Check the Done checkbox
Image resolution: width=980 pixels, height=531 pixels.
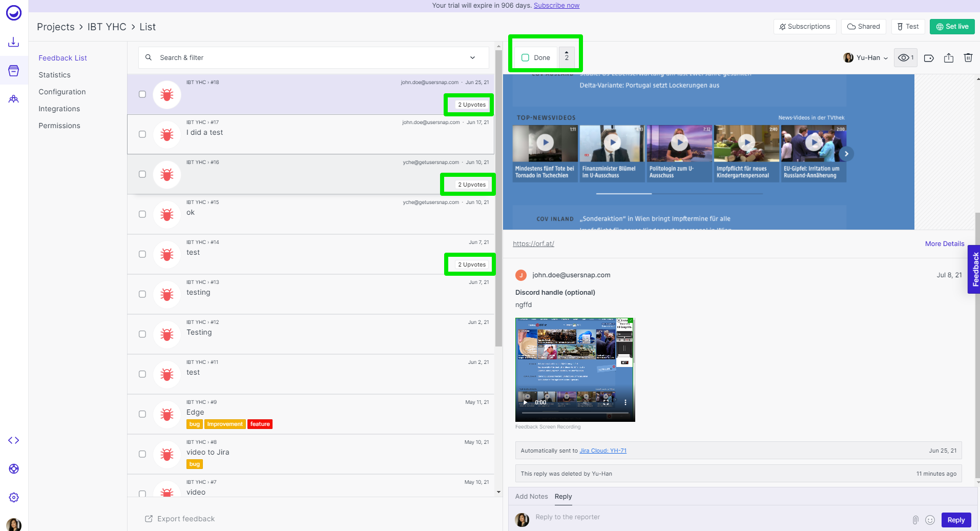[x=525, y=57]
